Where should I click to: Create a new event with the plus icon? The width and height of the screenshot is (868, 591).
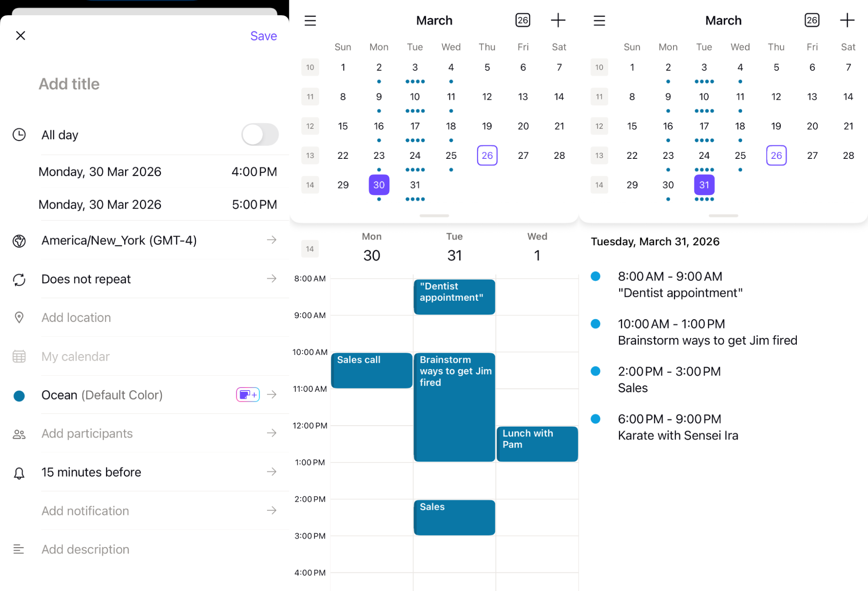coord(558,20)
